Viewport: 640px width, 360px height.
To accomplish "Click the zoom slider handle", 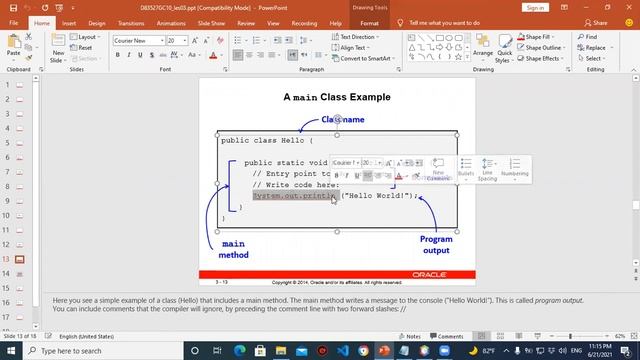I will pos(570,336).
